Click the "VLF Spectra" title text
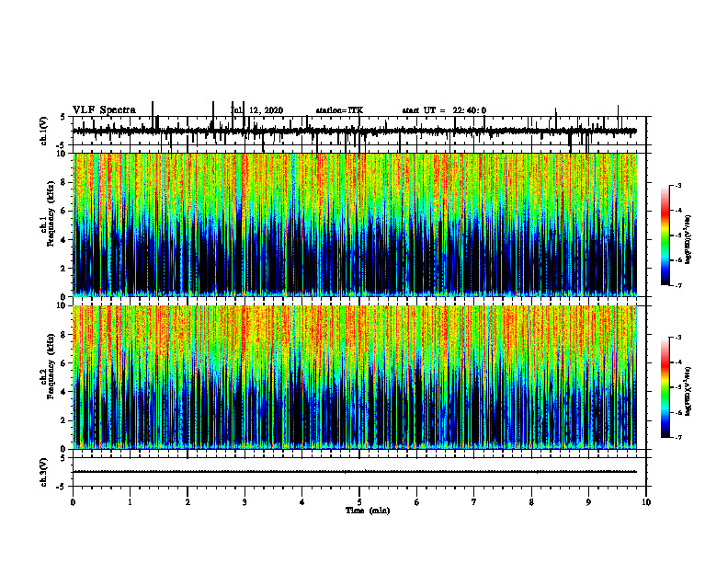The height and width of the screenshot is (563, 728). click(104, 110)
